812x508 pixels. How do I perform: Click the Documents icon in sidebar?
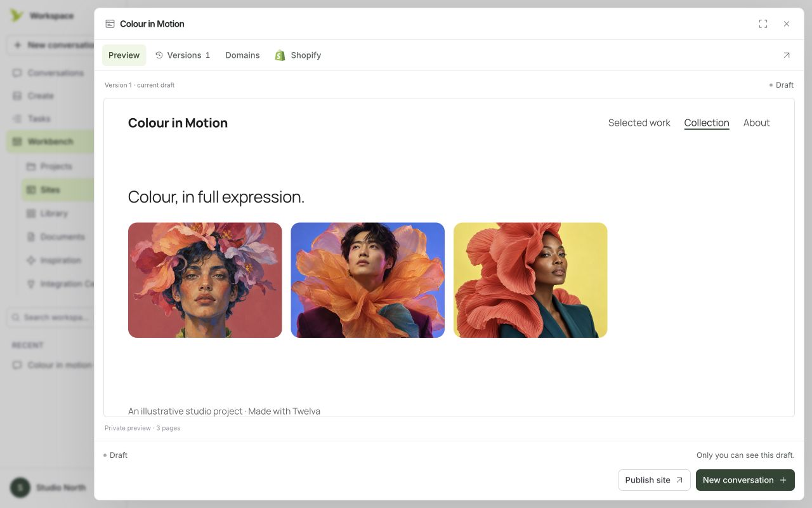pos(30,237)
